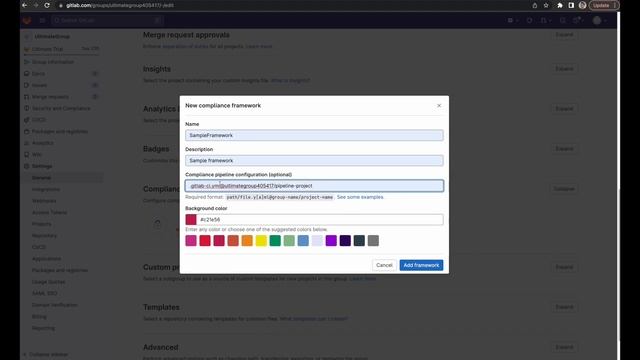The image size is (640, 360).
Task: Click the Wiki sidebar icon
Action: pyautogui.click(x=27, y=155)
